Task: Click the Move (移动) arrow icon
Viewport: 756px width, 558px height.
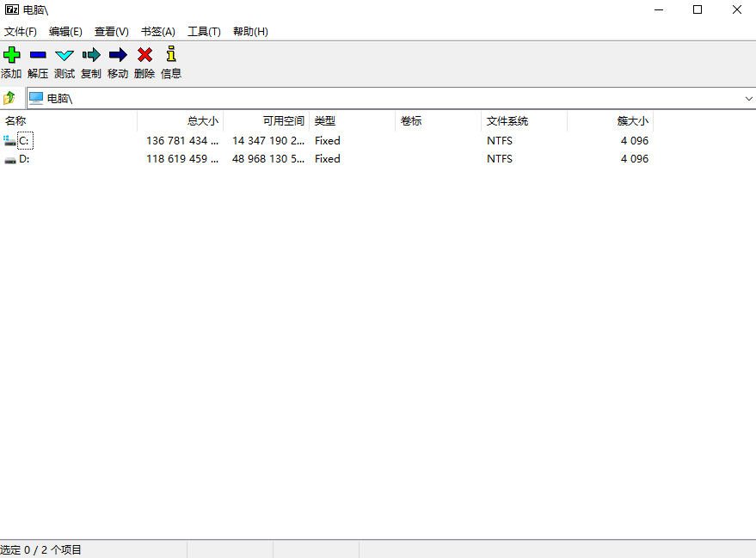Action: (118, 55)
